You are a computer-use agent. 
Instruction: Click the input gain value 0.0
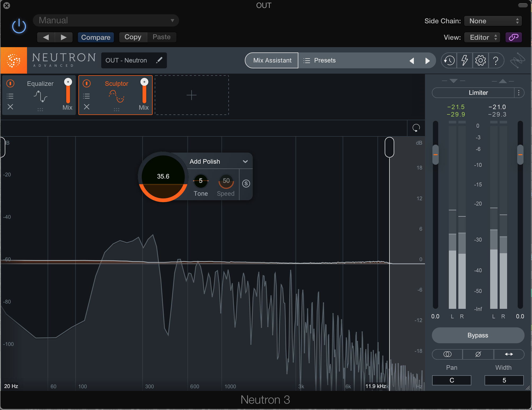click(x=435, y=316)
